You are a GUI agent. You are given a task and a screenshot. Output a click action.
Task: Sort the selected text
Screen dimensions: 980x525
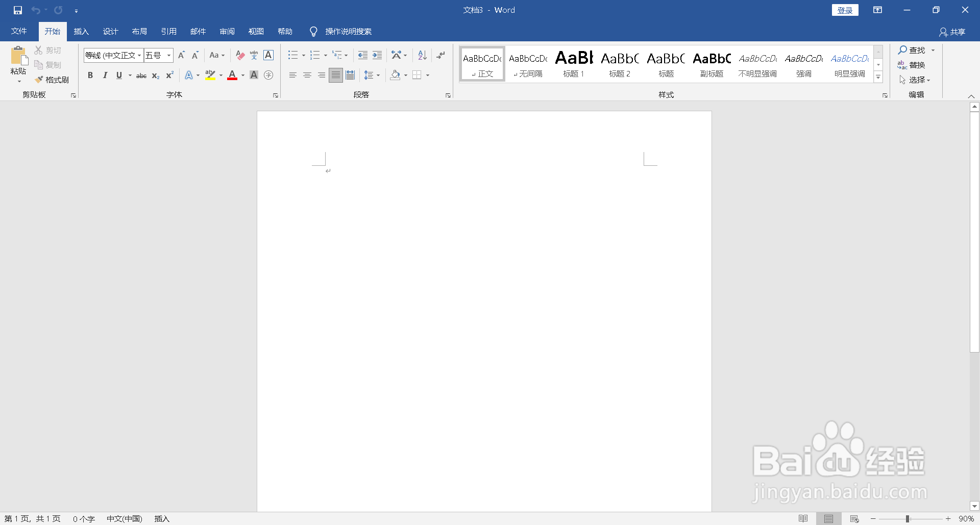click(x=422, y=55)
